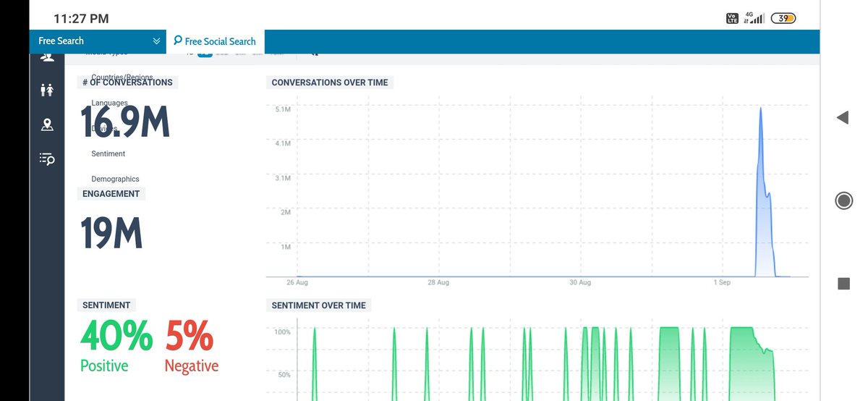
Task: Click the 3.1M y-axis label
Action: (283, 178)
